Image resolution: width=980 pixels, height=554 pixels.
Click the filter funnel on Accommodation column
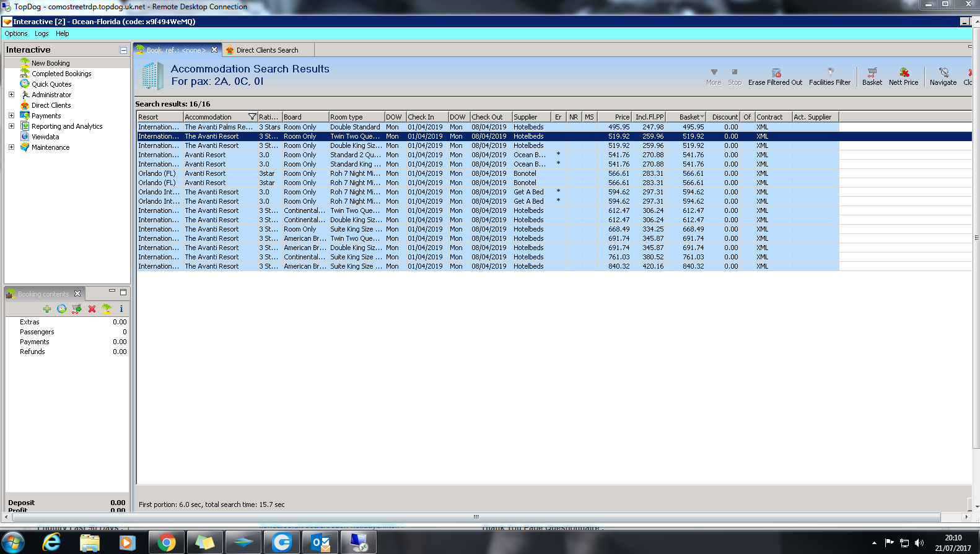click(252, 117)
